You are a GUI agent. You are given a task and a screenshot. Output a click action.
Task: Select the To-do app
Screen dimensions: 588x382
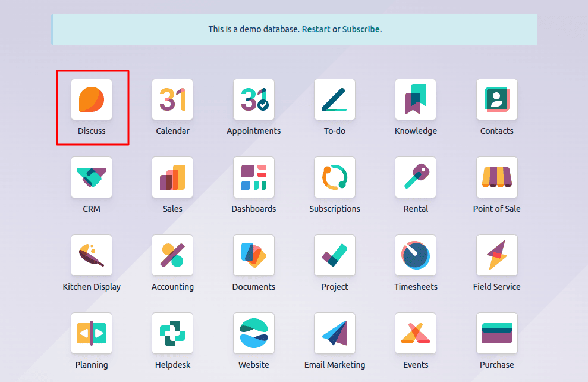(334, 99)
